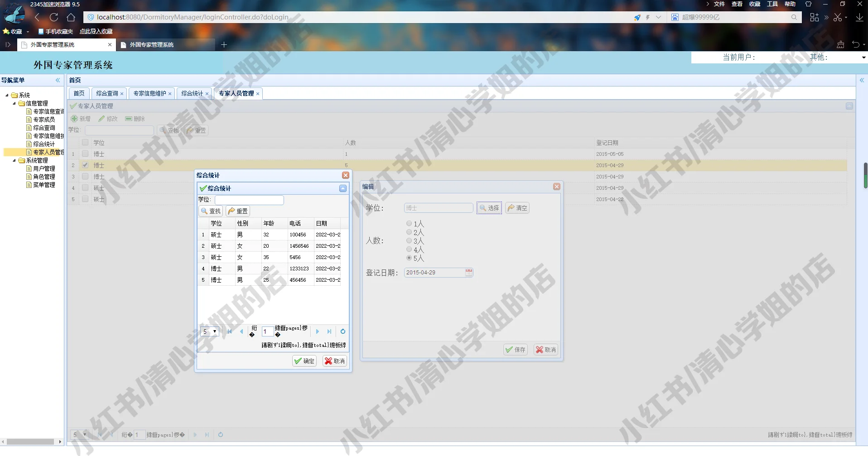This screenshot has width=868, height=456.
Task: Click the refresh icon in statistics pagination
Action: [x=343, y=331]
